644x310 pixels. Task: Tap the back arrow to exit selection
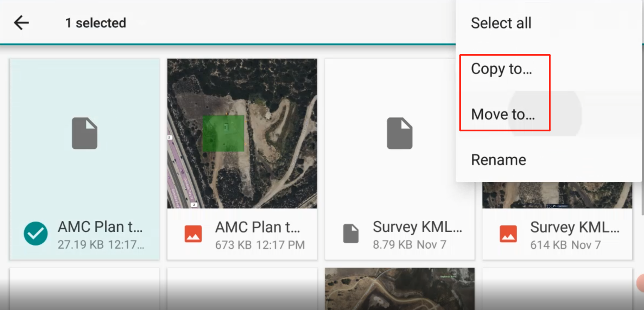click(x=21, y=23)
